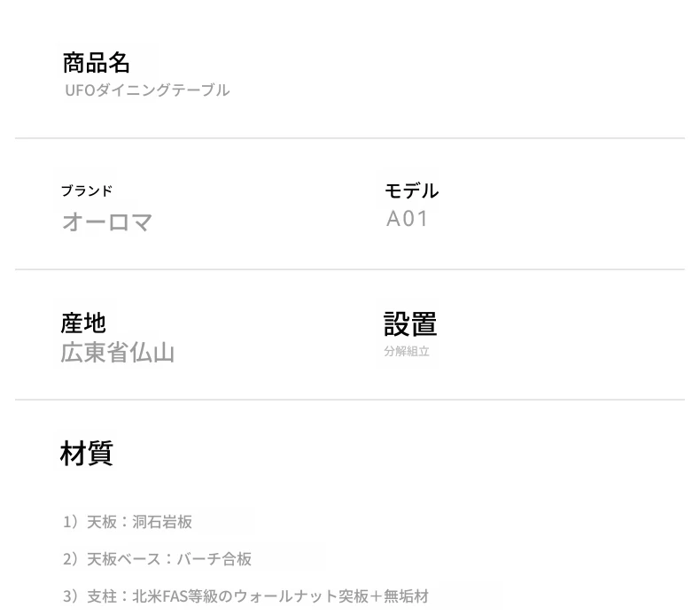Click the 設置 heading

(410, 323)
